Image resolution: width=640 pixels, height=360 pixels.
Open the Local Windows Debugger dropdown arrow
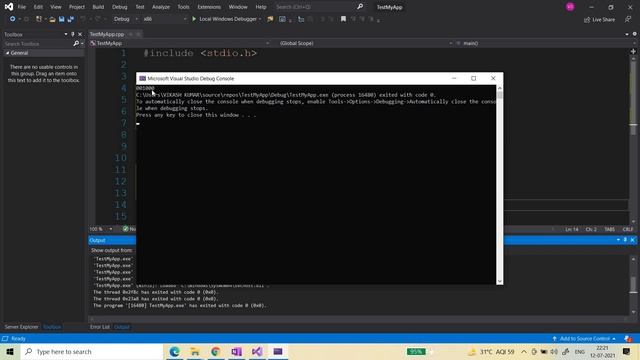pos(260,19)
